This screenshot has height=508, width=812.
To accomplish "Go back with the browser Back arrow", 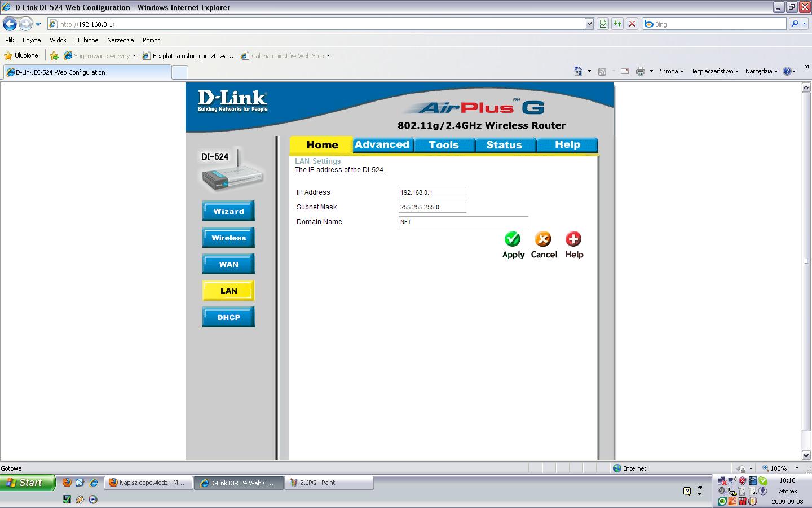I will (x=10, y=24).
